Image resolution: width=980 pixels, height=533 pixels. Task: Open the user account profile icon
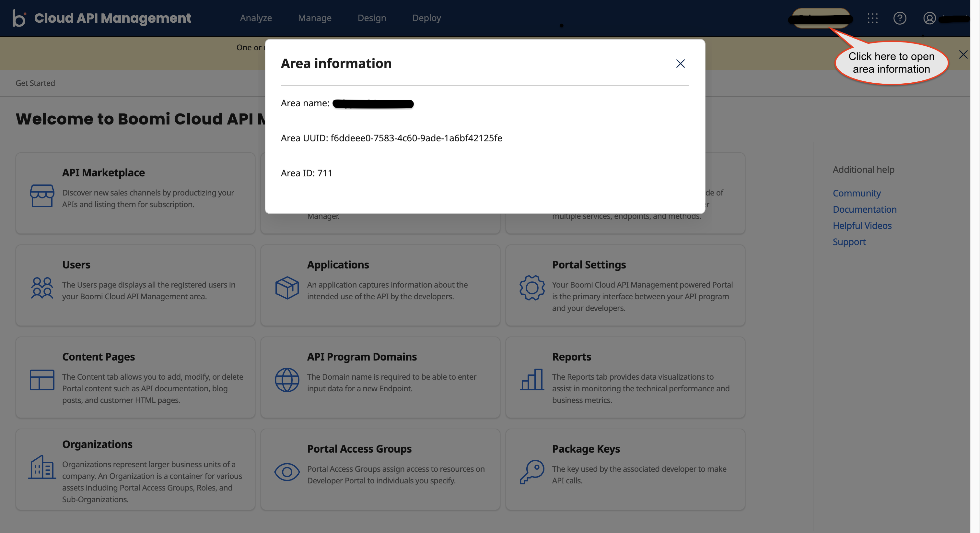929,18
